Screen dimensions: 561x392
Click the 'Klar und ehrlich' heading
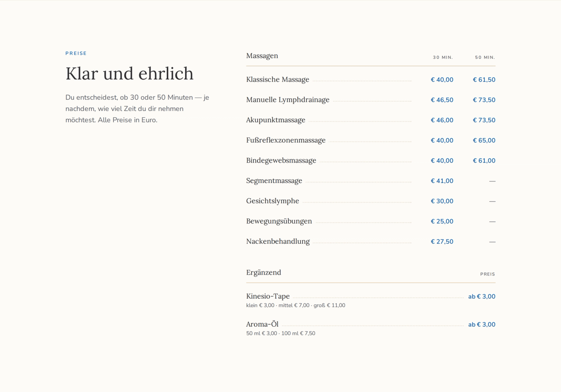pos(129,74)
